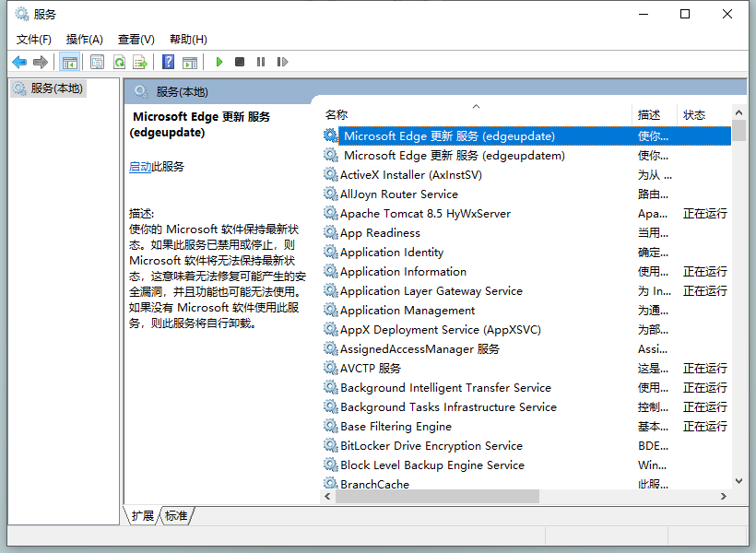
Task: Pause the selected service via the pause icon
Action: click(260, 62)
